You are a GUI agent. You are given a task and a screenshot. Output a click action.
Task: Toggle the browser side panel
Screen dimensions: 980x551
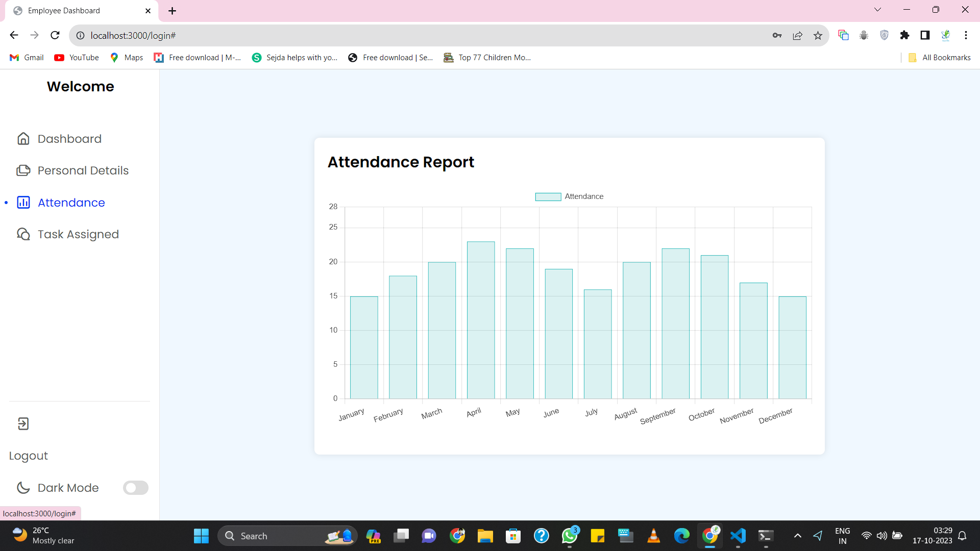coord(925,35)
